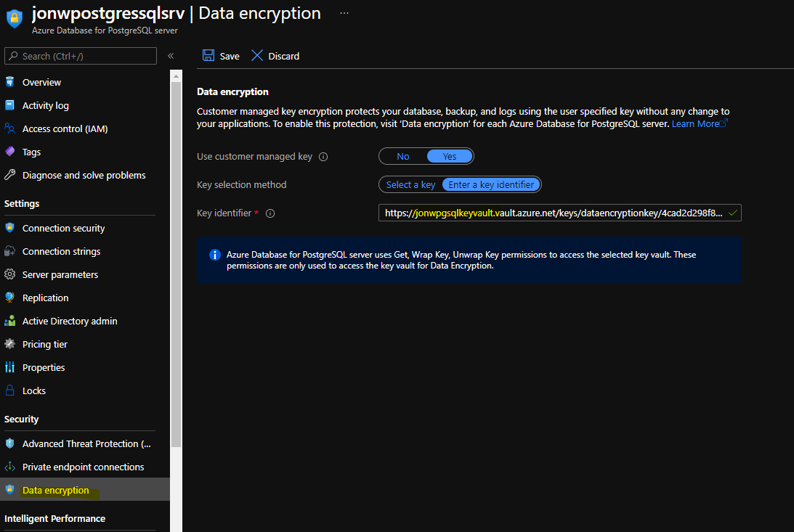The width and height of the screenshot is (794, 532).
Task: Open Active Directory admin page
Action: tap(70, 321)
